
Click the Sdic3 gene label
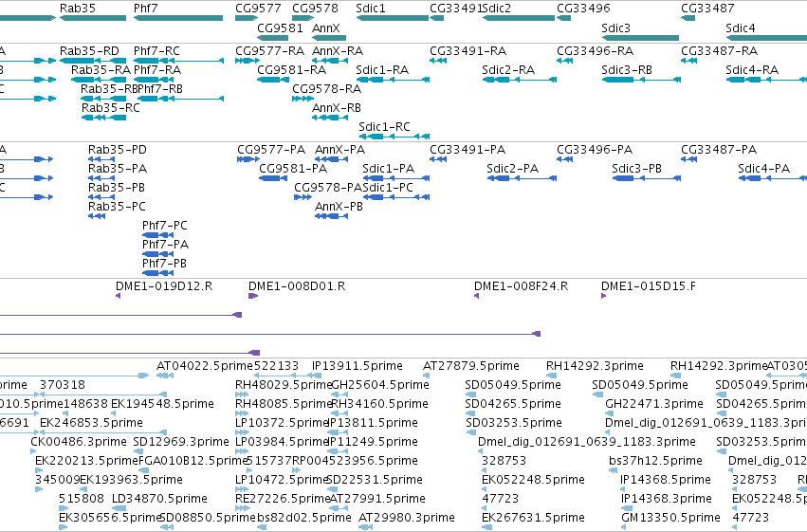point(615,28)
